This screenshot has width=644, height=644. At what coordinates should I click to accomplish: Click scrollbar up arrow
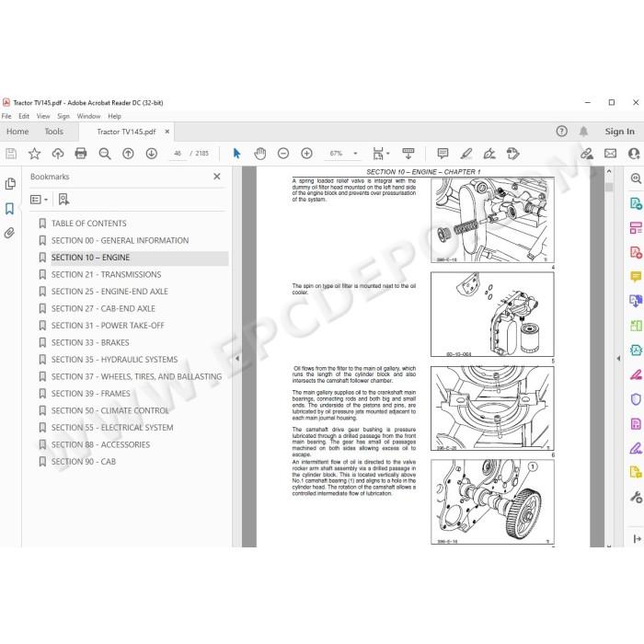click(609, 171)
